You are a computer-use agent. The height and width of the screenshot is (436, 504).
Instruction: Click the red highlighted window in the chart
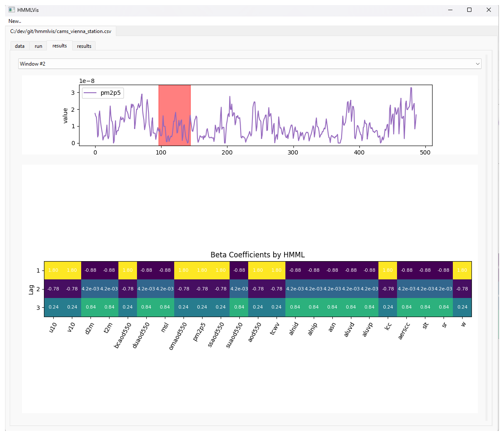pyautogui.click(x=174, y=115)
